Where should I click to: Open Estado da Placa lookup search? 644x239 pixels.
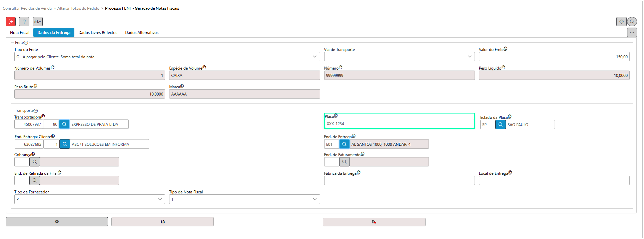500,124
